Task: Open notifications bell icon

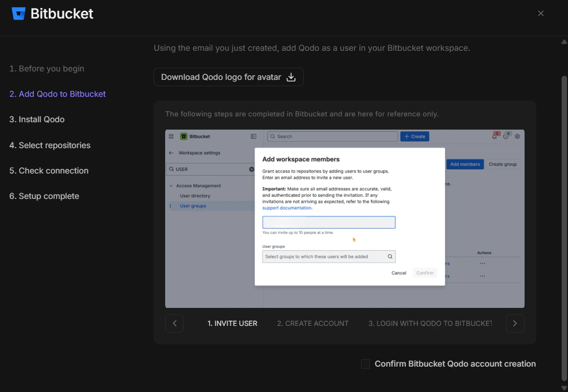Action: click(x=494, y=136)
